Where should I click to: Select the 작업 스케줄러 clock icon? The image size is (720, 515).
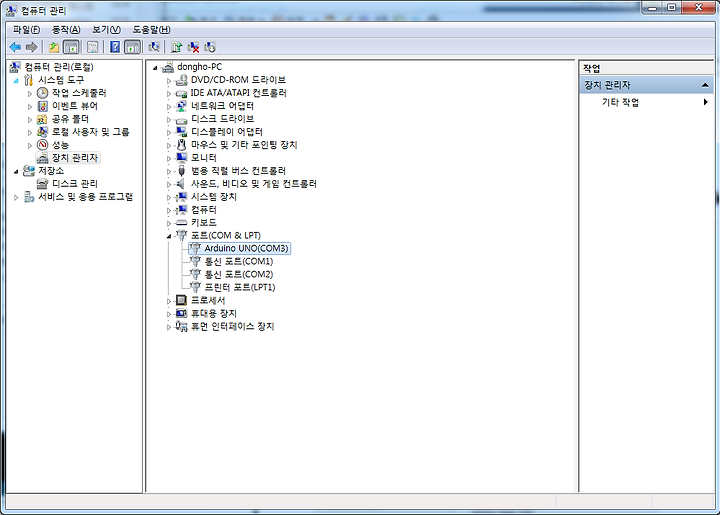pos(42,93)
